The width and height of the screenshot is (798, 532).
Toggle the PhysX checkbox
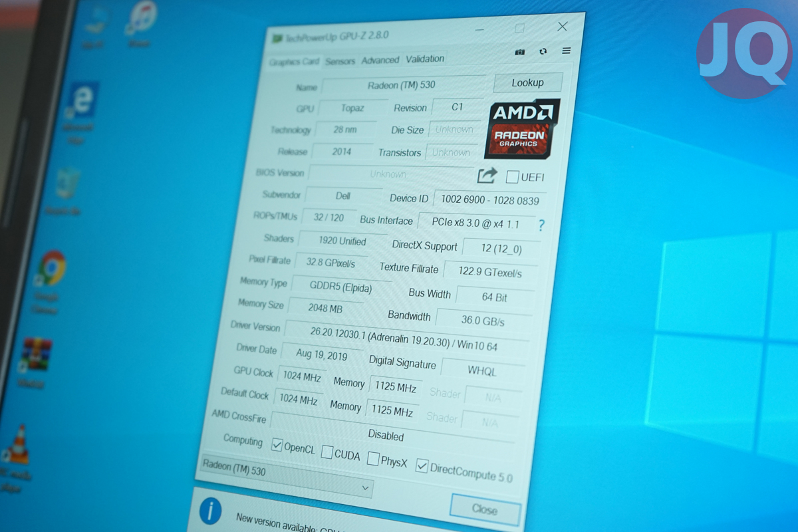click(373, 459)
